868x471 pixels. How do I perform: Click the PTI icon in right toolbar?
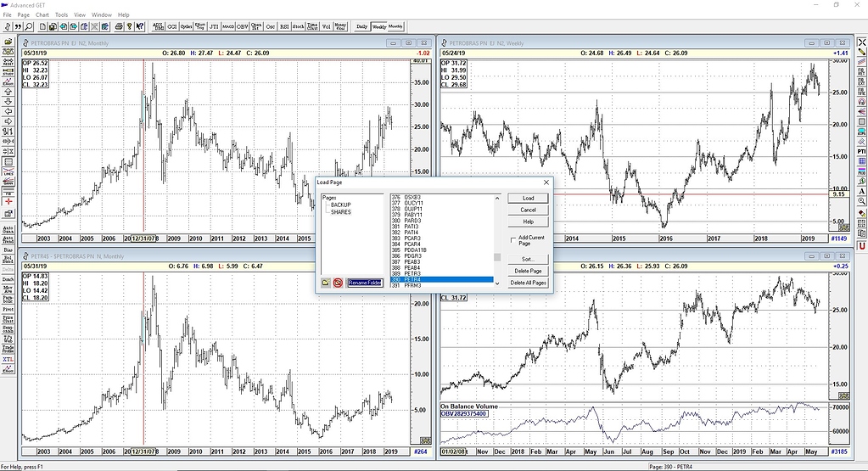click(862, 151)
